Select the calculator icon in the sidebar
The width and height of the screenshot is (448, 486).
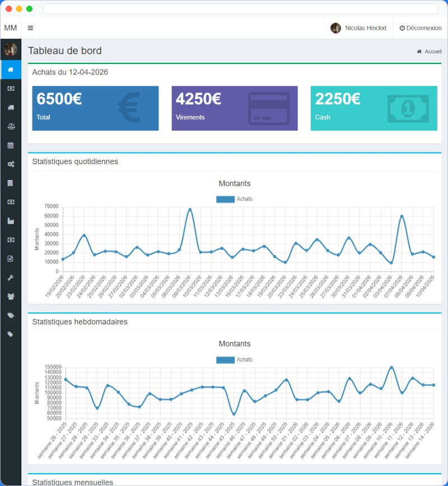point(11,183)
